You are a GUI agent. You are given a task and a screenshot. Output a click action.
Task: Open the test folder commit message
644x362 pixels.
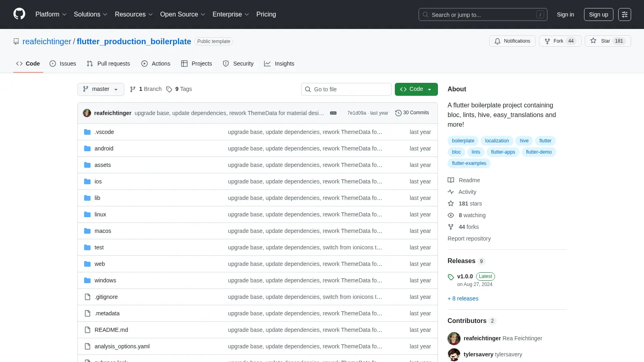point(305,247)
